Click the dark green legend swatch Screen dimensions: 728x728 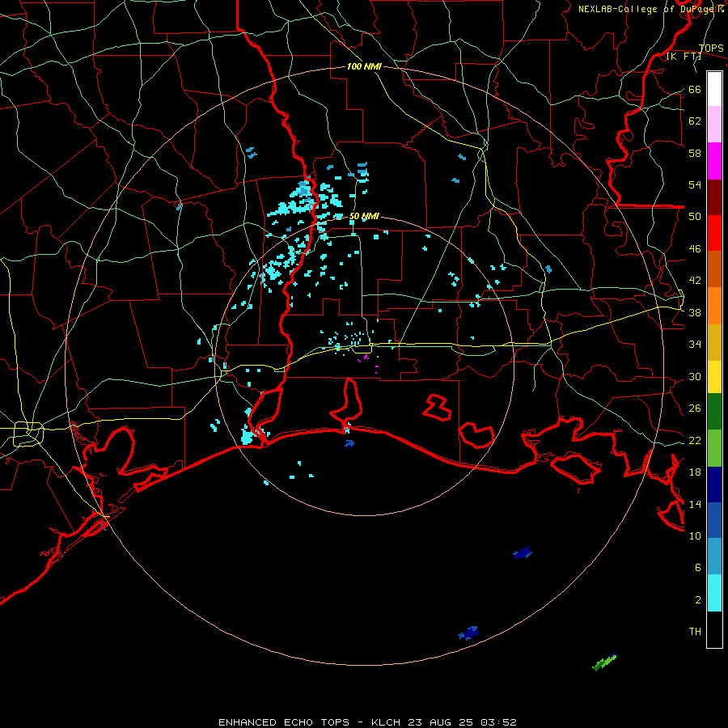tap(714, 412)
